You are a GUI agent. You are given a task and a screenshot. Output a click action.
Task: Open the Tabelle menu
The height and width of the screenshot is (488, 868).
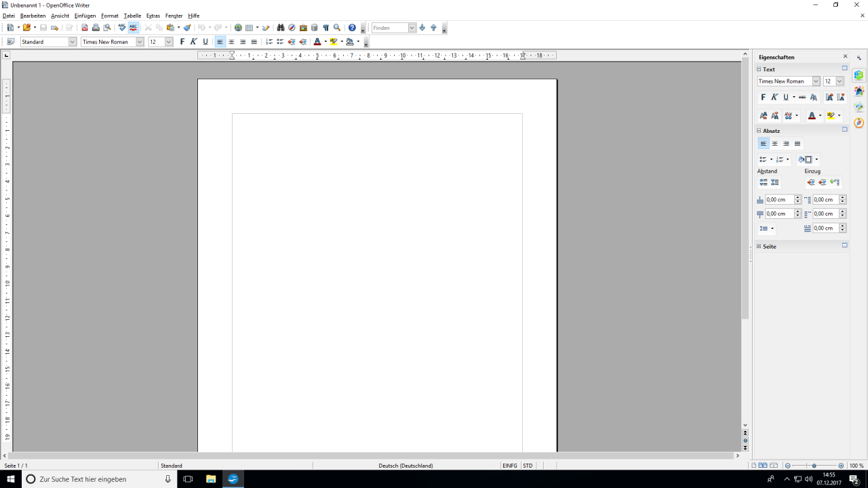[132, 16]
